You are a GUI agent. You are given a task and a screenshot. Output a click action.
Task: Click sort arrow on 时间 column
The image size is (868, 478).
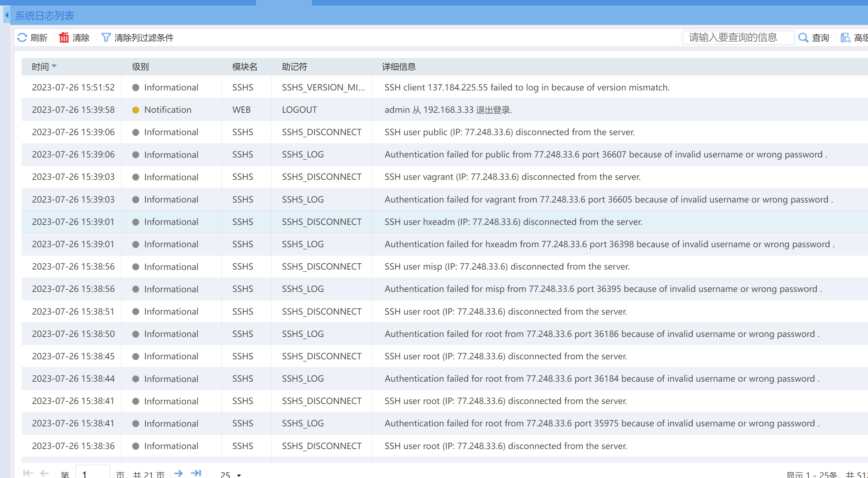54,66
